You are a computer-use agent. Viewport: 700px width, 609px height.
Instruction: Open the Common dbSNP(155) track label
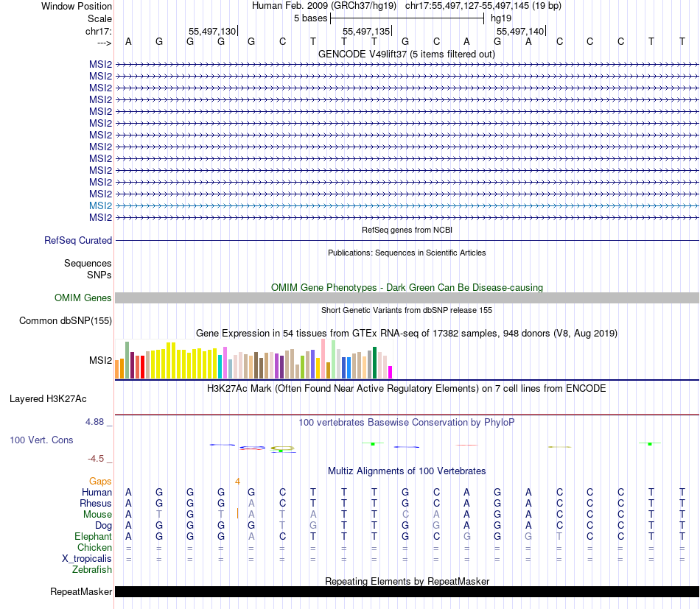pyautogui.click(x=66, y=321)
